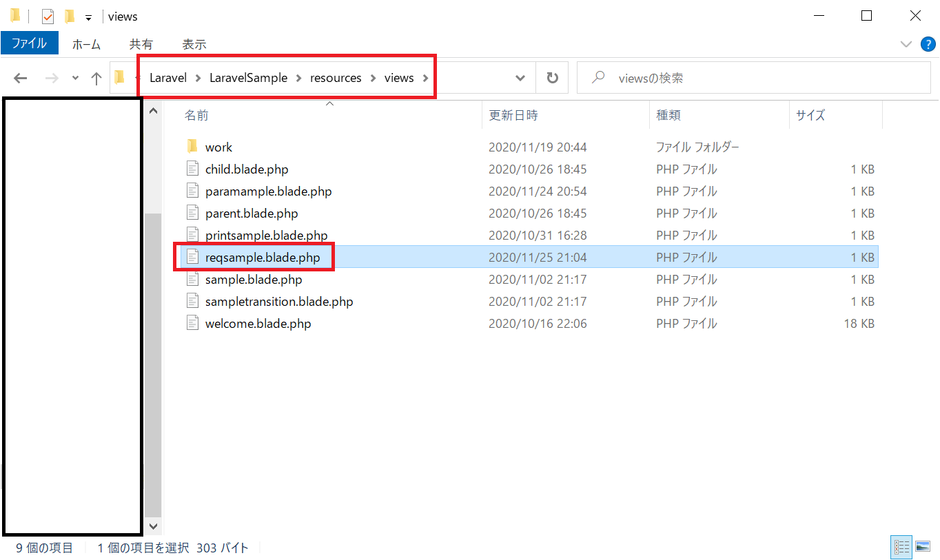Click the file name welcome.blade.php

click(258, 324)
